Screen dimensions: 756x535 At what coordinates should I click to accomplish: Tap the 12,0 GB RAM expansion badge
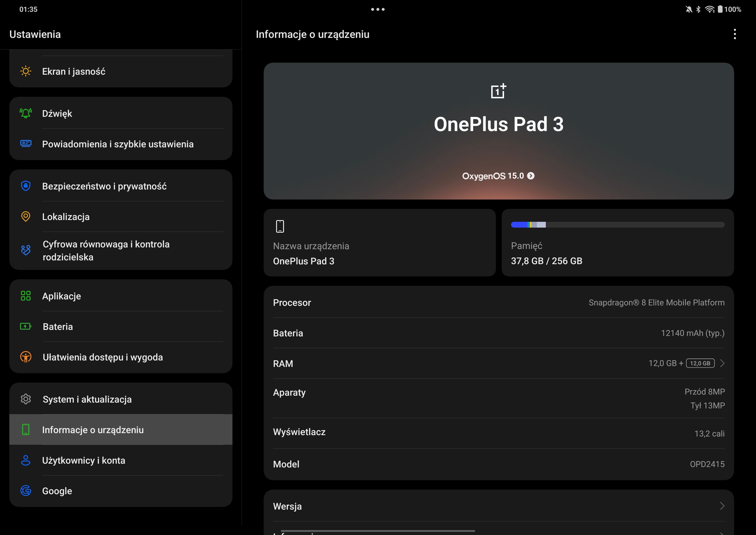pyautogui.click(x=700, y=363)
